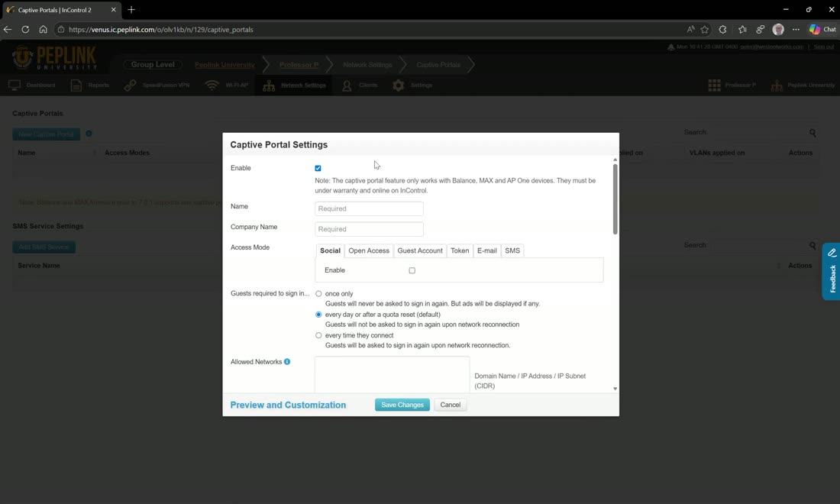The image size is (840, 504).
Task: Select 'every time they connect' option
Action: coord(318,335)
